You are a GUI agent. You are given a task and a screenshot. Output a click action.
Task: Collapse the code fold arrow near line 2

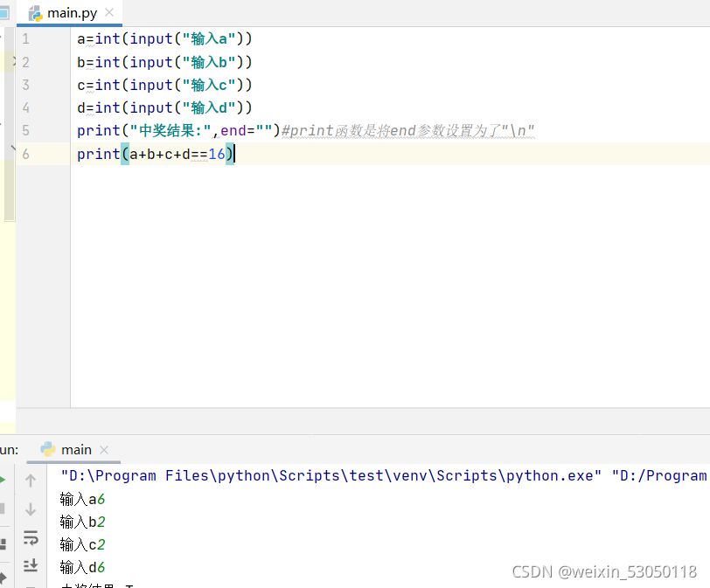pyautogui.click(x=15, y=61)
